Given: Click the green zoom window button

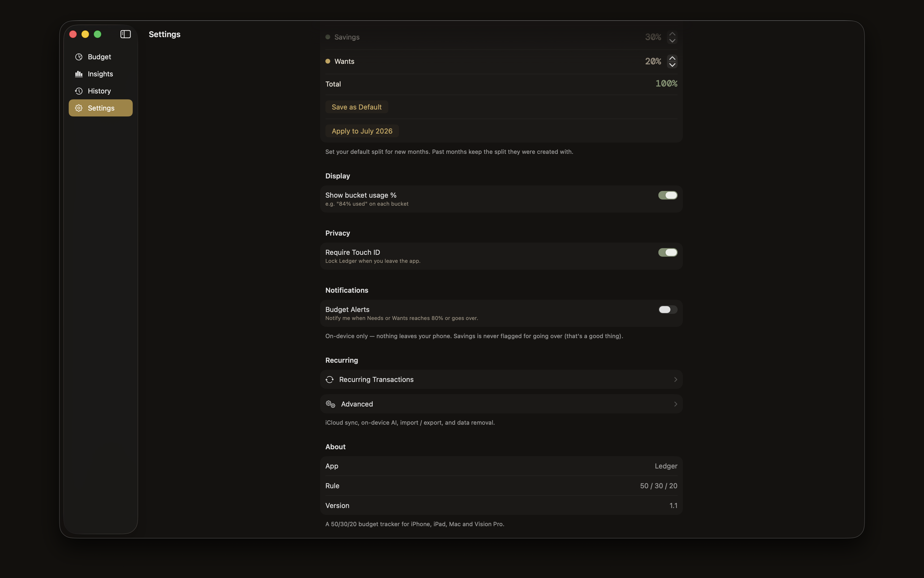Looking at the screenshot, I should pos(97,34).
